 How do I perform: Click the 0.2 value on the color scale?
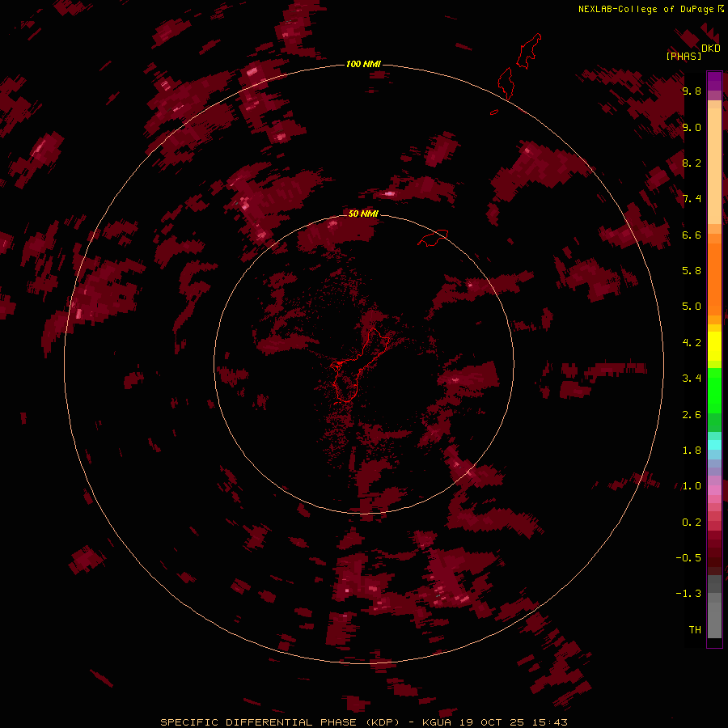tap(692, 523)
